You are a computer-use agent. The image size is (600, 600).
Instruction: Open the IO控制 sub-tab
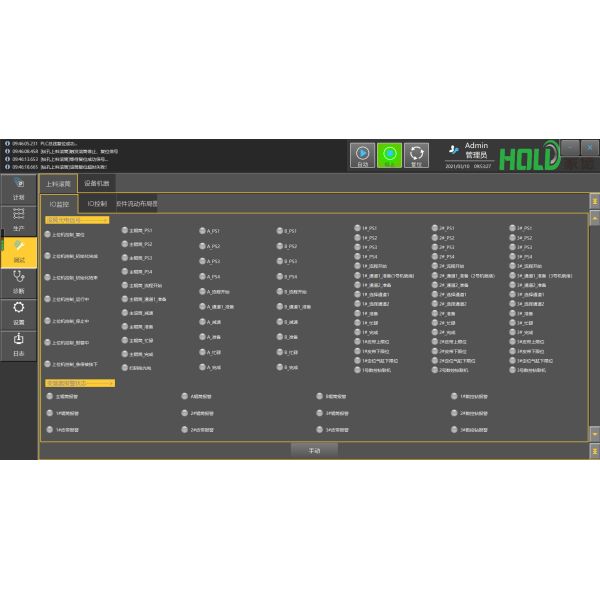pos(97,203)
